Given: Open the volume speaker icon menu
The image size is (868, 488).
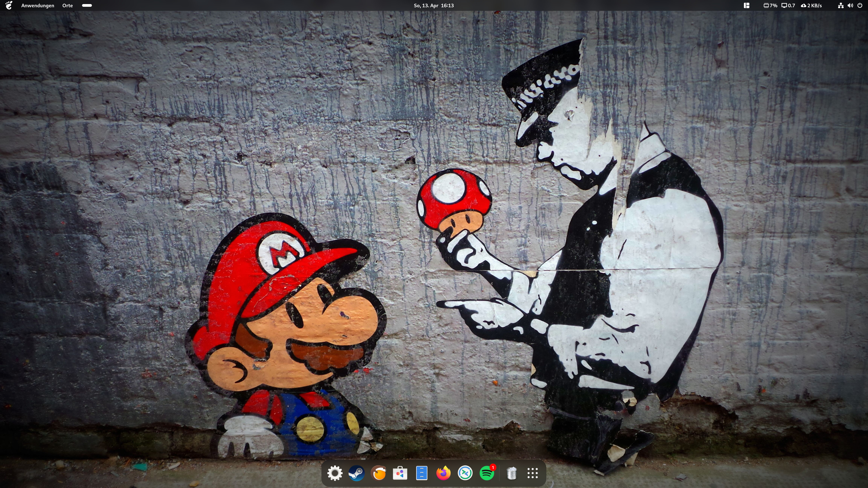Looking at the screenshot, I should click(x=850, y=5).
